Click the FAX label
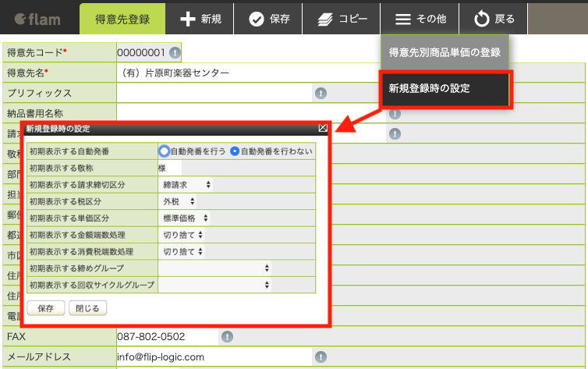Viewport: 588px width, 369px height. pyautogui.click(x=16, y=336)
